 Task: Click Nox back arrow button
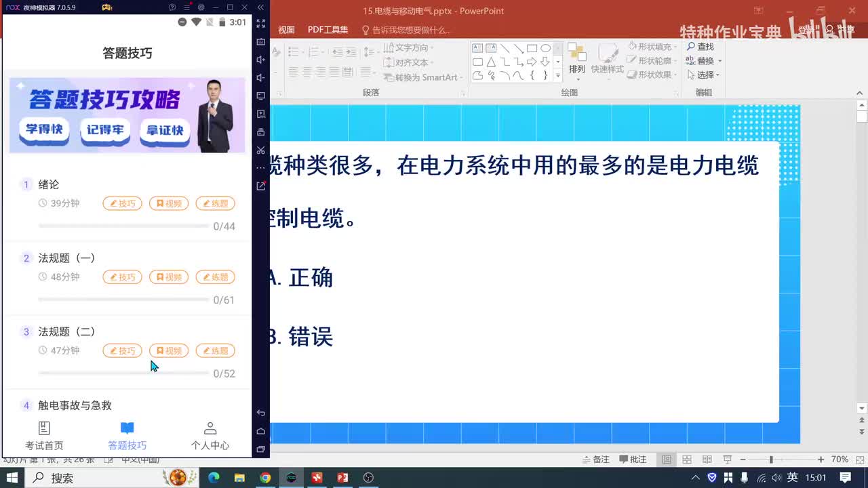(x=261, y=413)
